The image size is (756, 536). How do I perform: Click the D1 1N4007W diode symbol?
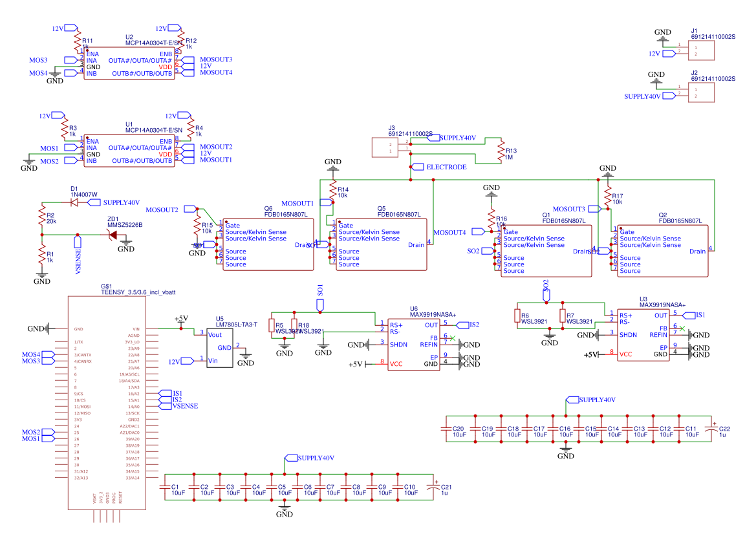[74, 202]
